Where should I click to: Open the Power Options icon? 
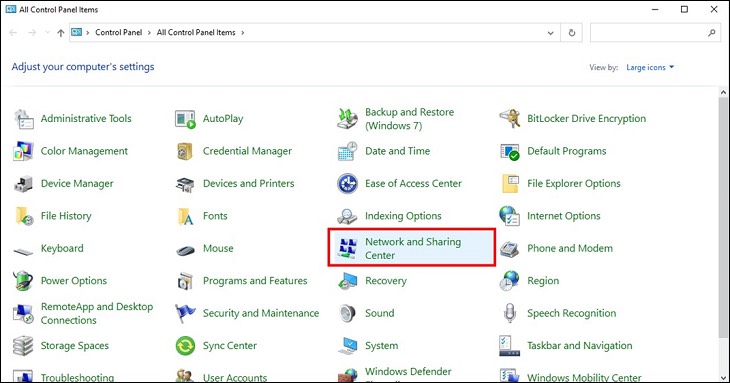click(23, 281)
